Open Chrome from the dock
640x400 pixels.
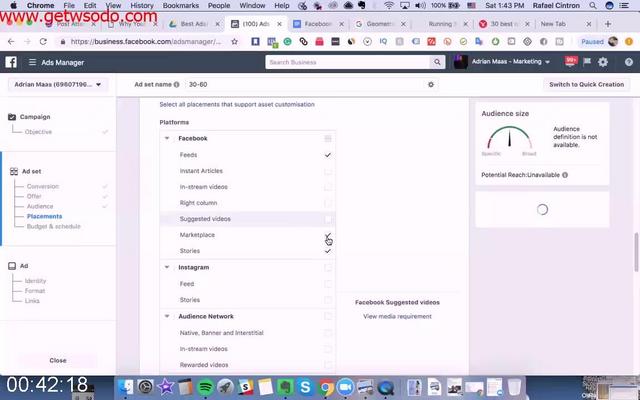(x=325, y=387)
